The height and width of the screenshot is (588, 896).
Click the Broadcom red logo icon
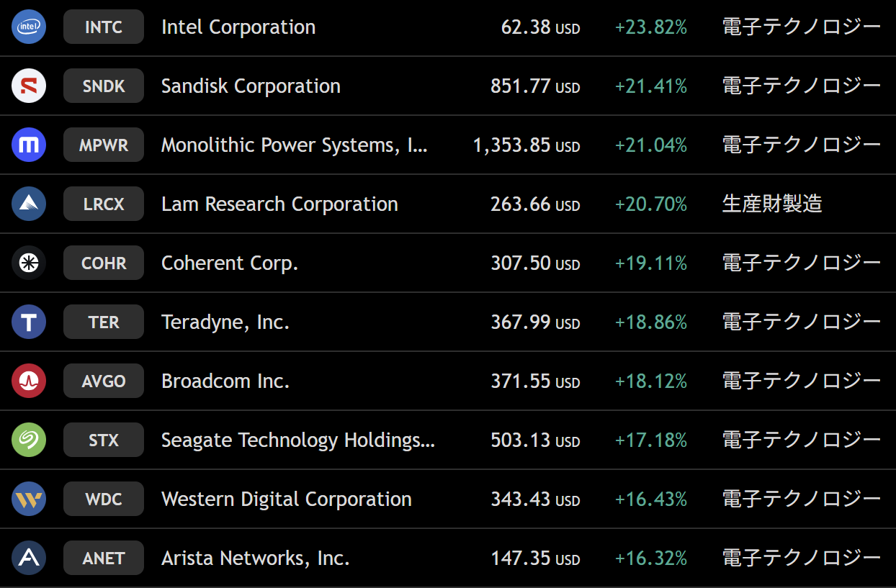click(29, 381)
